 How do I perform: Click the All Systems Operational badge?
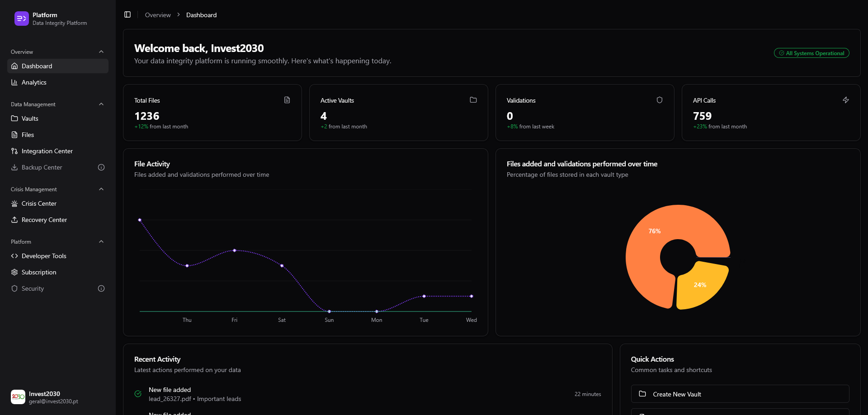(811, 53)
